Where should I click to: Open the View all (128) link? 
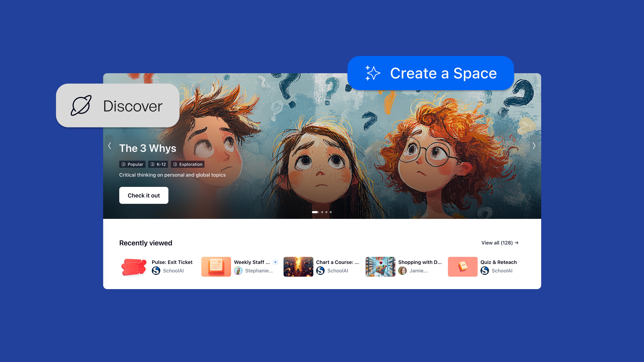pos(500,243)
